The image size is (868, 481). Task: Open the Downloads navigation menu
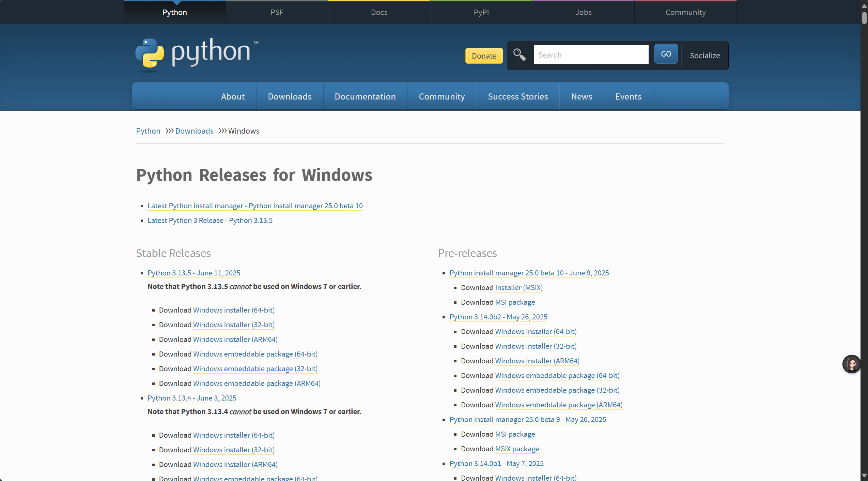[x=290, y=96]
